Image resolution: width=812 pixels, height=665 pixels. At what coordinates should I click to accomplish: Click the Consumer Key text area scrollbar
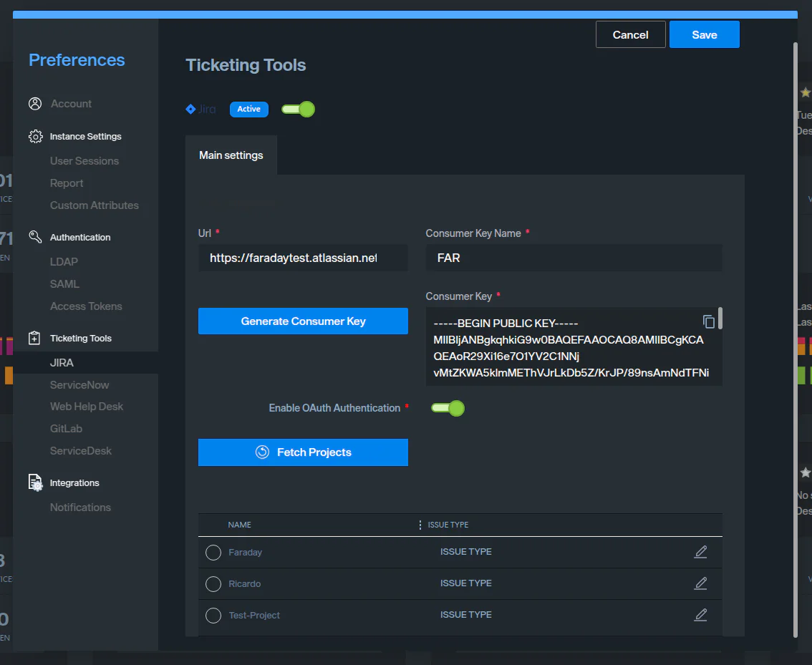coord(720,319)
